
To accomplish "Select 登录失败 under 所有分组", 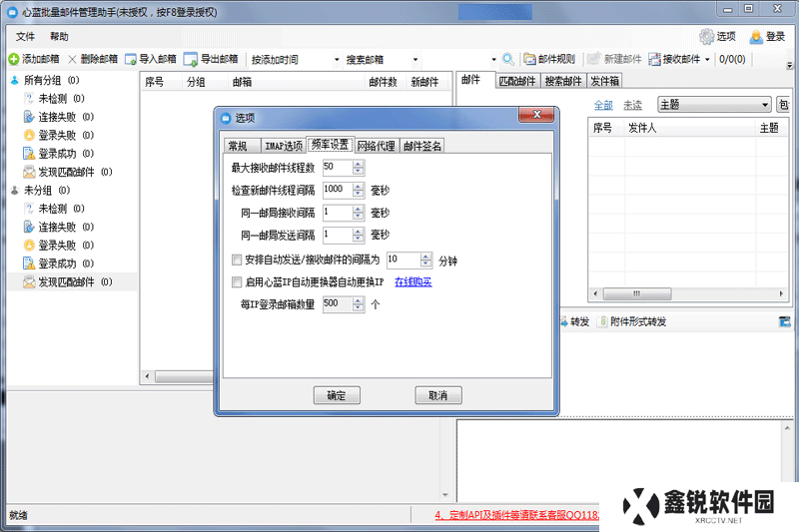I will click(x=58, y=135).
